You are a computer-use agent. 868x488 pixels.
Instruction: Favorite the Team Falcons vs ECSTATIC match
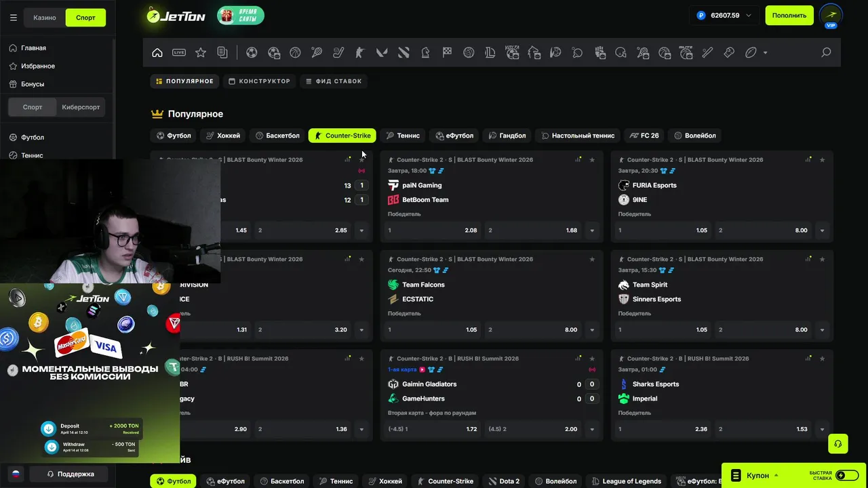click(x=592, y=259)
